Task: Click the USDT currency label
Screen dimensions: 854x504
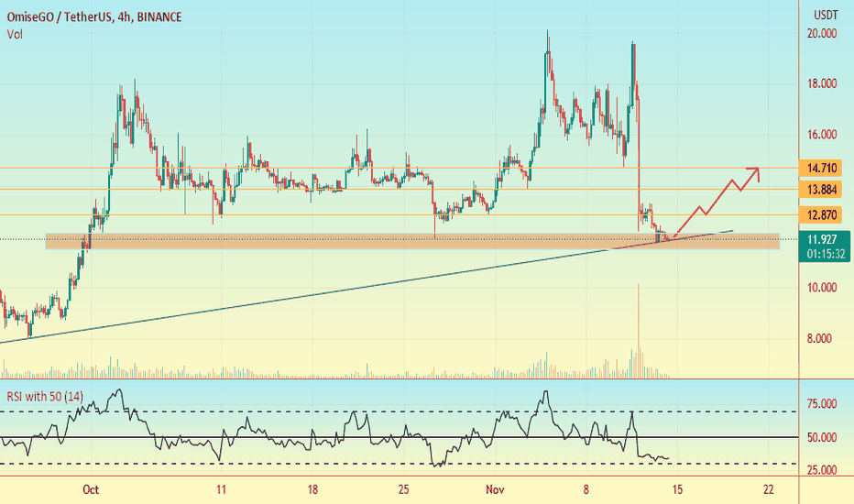Action: coord(826,15)
